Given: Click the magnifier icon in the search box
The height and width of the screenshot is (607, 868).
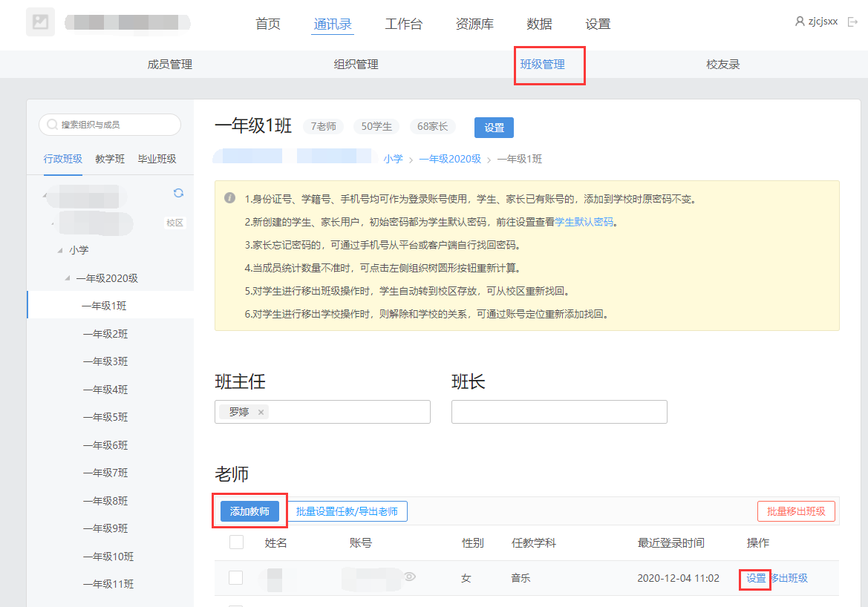Looking at the screenshot, I should click(52, 125).
